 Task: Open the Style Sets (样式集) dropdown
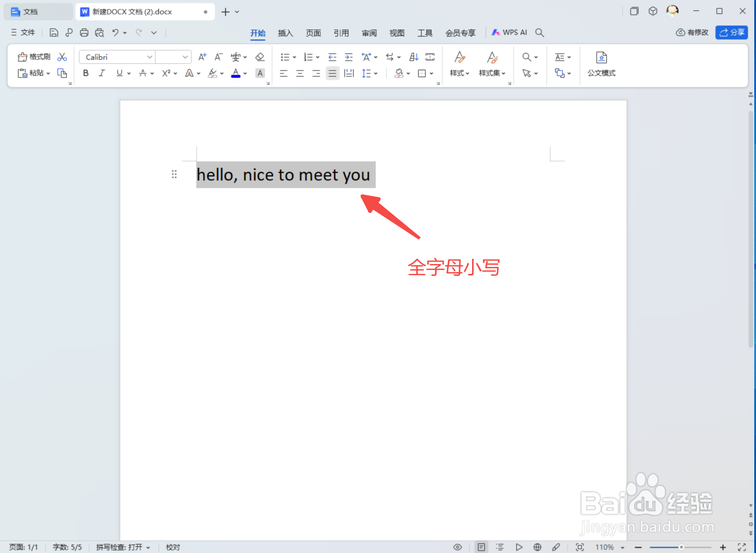(492, 73)
